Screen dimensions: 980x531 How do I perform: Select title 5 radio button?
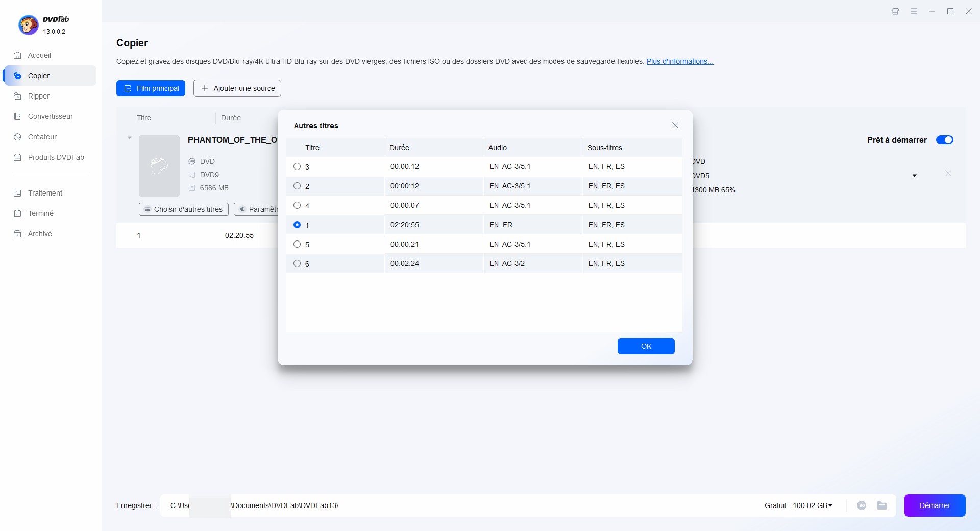point(297,244)
